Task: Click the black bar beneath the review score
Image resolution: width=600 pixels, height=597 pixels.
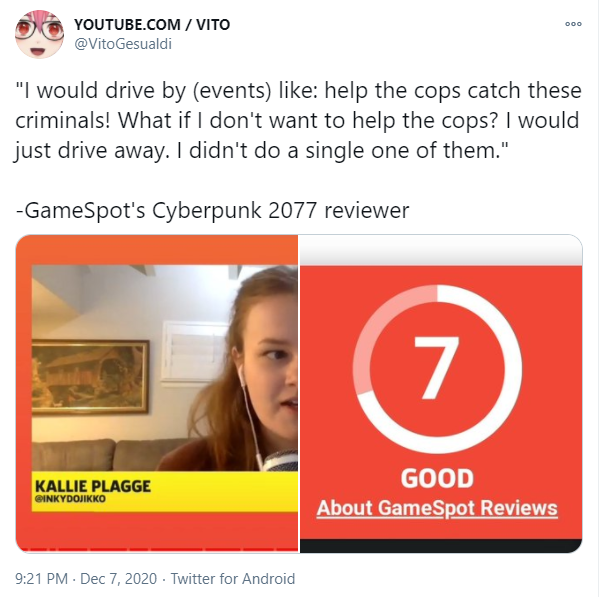Action: pyautogui.click(x=441, y=546)
